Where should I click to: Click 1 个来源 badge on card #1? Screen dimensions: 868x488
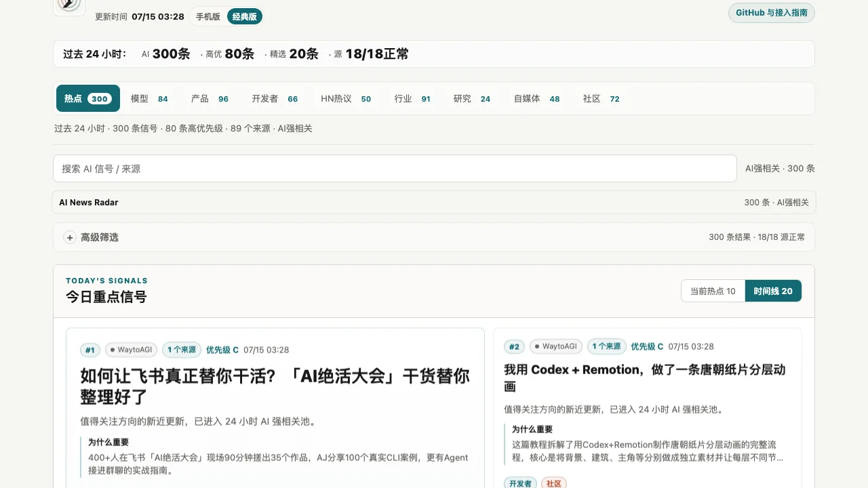click(181, 350)
